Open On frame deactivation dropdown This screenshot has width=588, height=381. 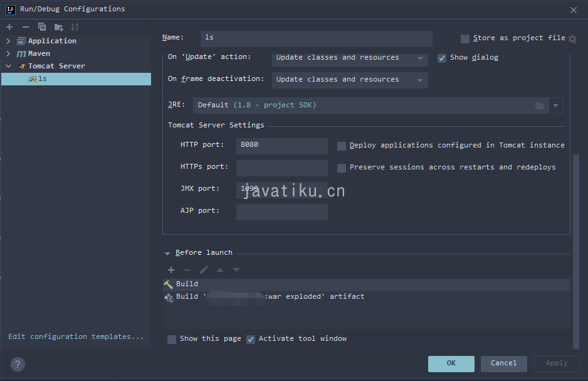350,80
